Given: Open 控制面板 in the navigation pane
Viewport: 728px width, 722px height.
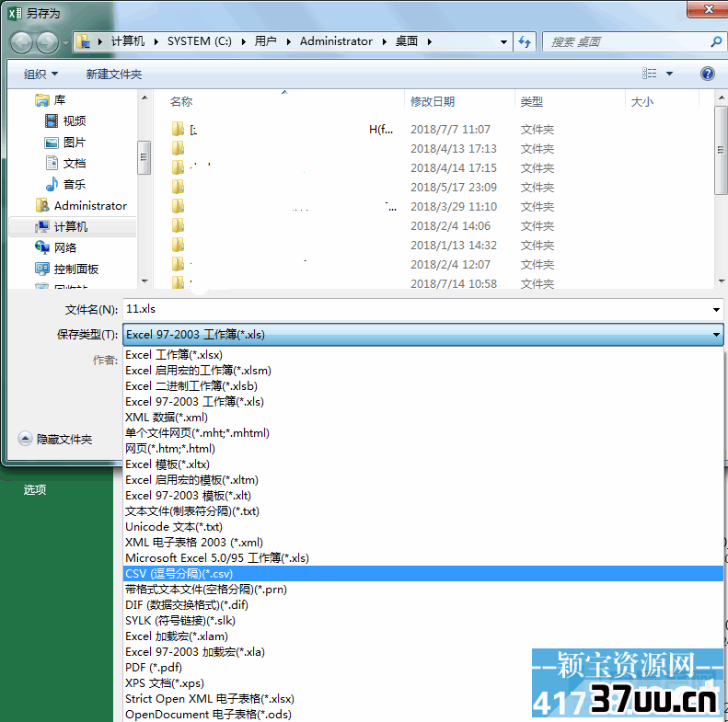Looking at the screenshot, I should tap(66, 269).
